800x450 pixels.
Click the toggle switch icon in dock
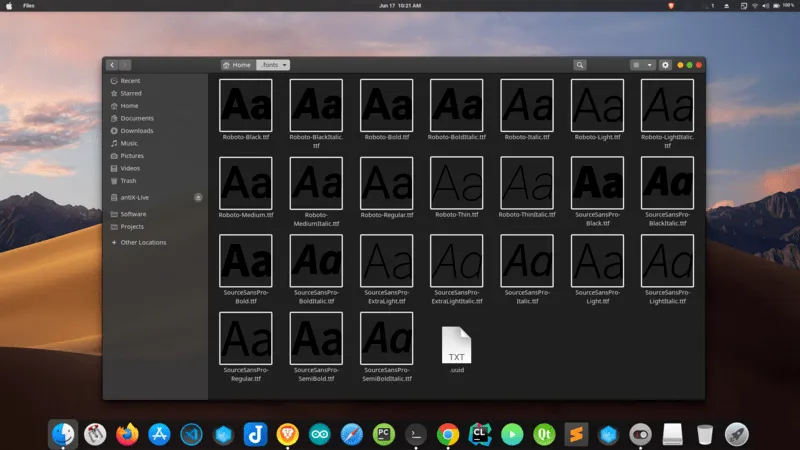coord(640,434)
